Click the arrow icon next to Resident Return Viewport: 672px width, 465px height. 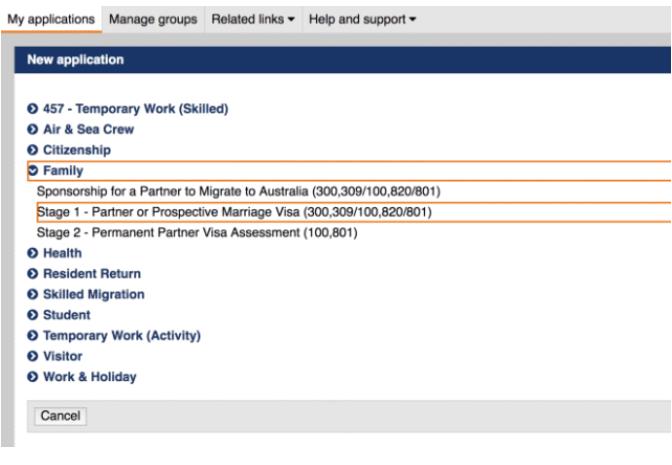[32, 273]
